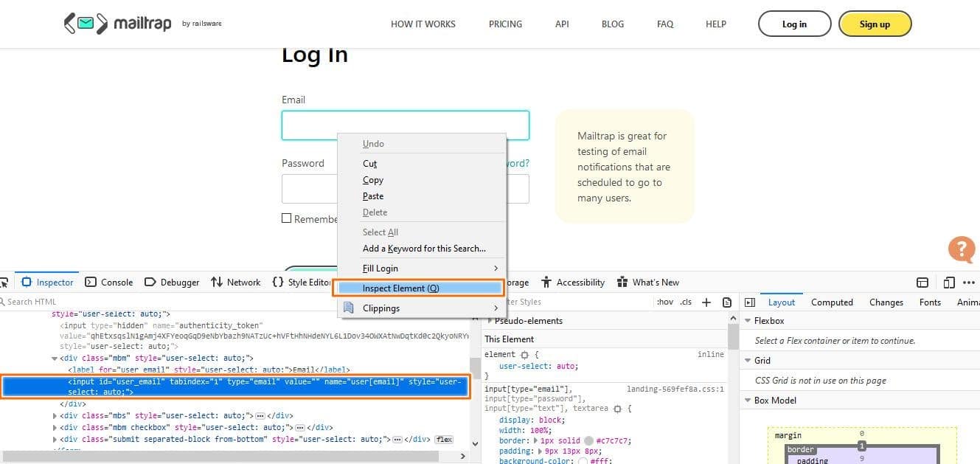Click the markup horizontal scrollbar right arrow

pyautogui.click(x=463, y=456)
